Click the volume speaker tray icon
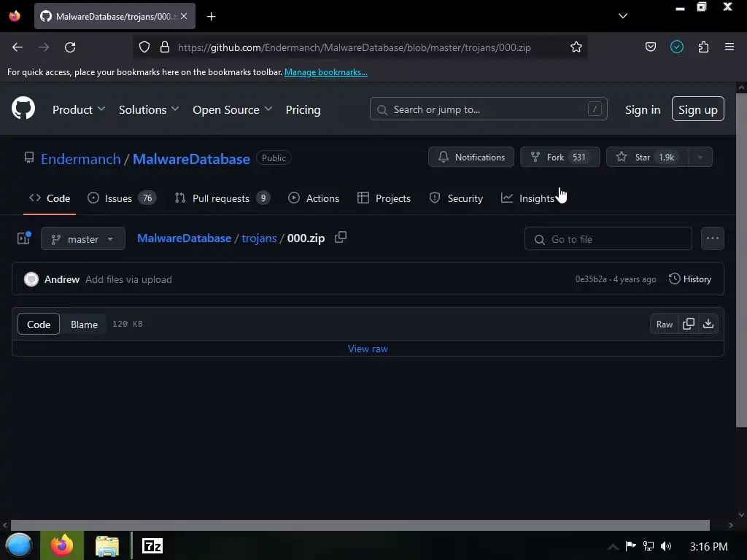The image size is (747, 560). (666, 546)
